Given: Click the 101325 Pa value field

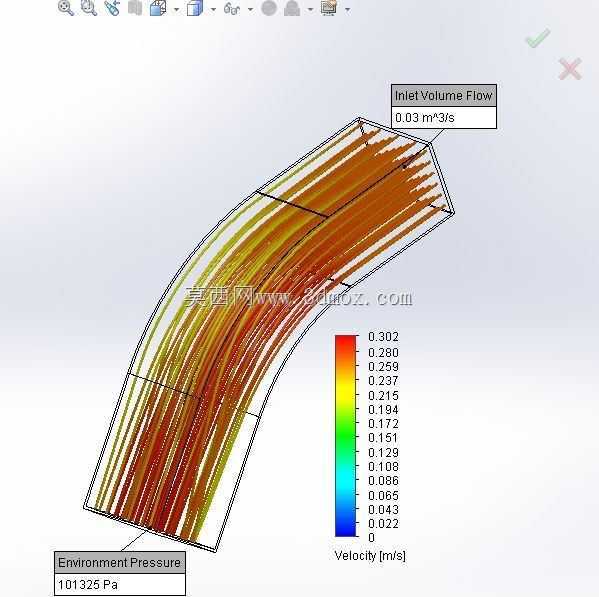Looking at the screenshot, I should (120, 584).
